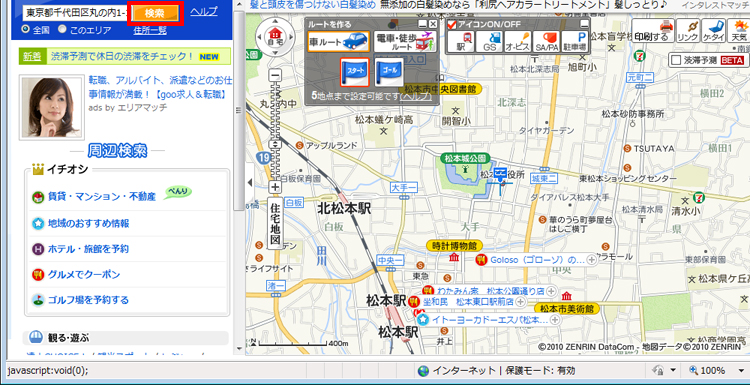Click the ケータイ mobile button
This screenshot has width=750, height=385.
[714, 31]
